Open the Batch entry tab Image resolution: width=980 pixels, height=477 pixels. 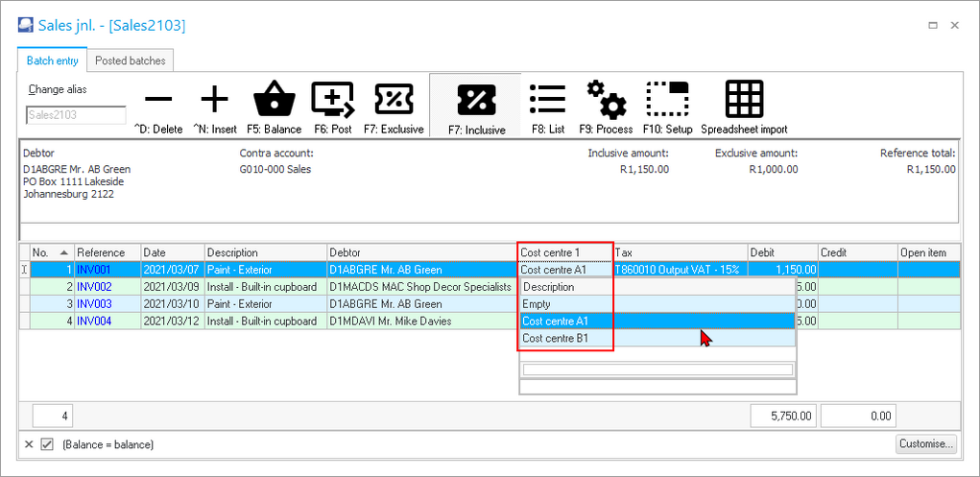tap(53, 60)
